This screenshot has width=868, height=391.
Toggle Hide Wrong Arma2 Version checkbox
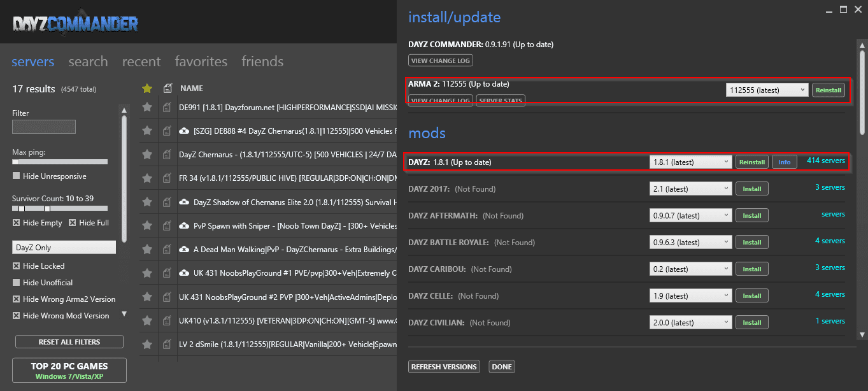coord(17,299)
